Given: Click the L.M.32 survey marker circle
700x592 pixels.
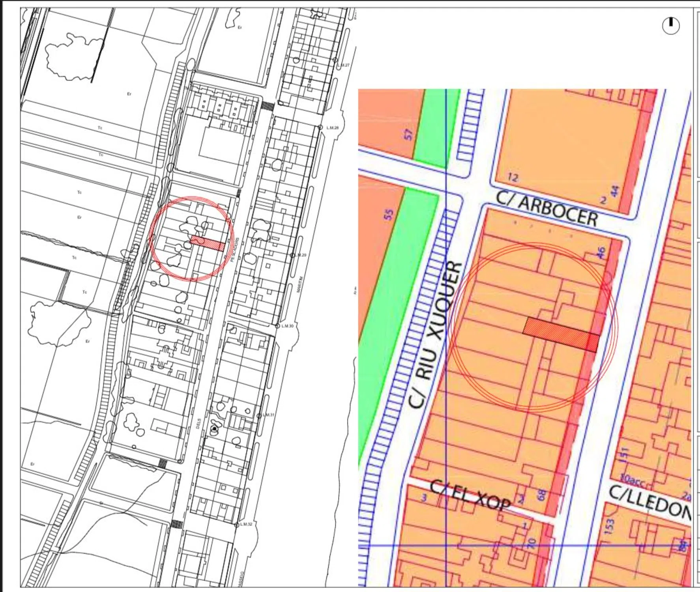Looking at the screenshot, I should [237, 525].
